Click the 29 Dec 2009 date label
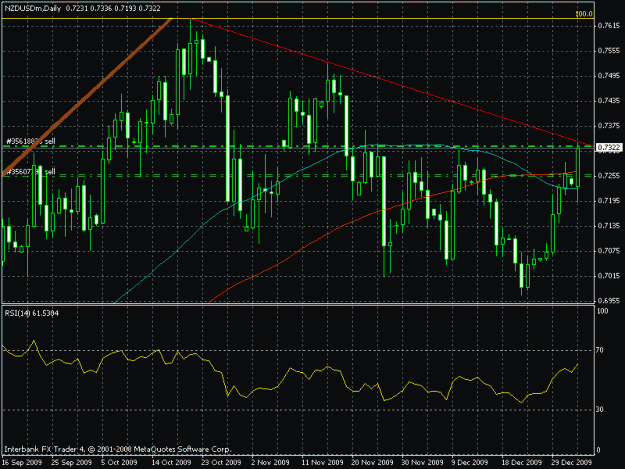The height and width of the screenshot is (469, 625). [x=572, y=462]
